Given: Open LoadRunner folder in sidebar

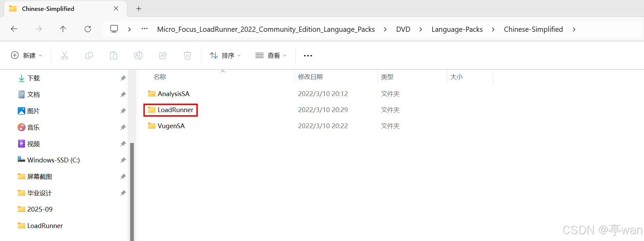Looking at the screenshot, I should 45,226.
